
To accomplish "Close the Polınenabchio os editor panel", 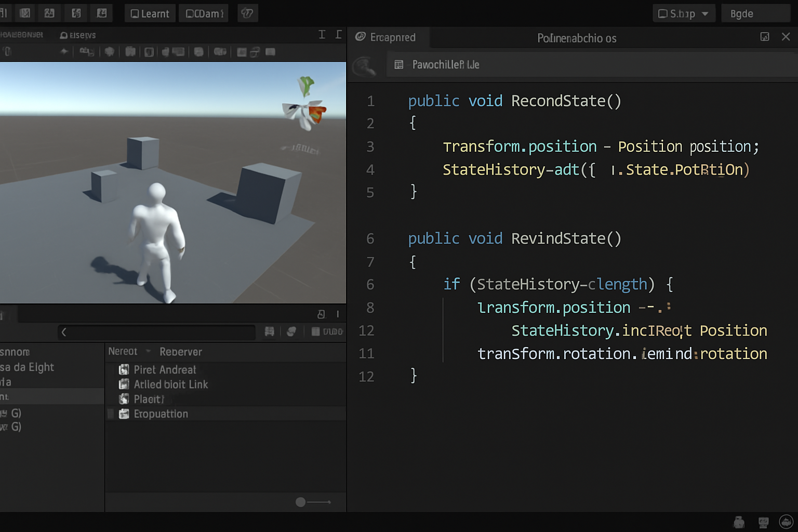I will pyautogui.click(x=786, y=37).
